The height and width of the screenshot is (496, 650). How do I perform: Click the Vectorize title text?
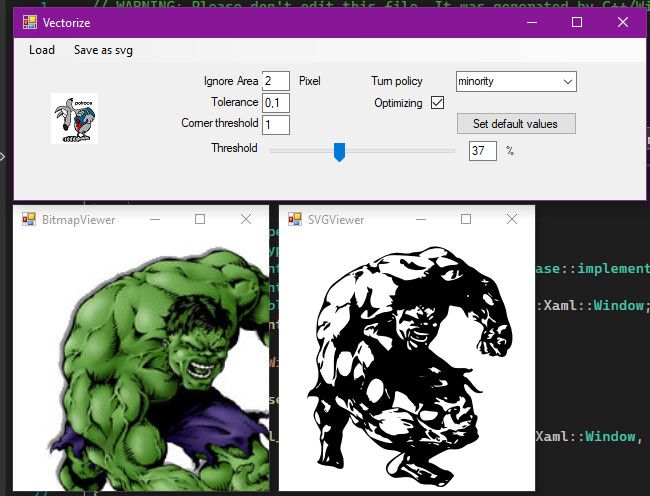pyautogui.click(x=67, y=23)
